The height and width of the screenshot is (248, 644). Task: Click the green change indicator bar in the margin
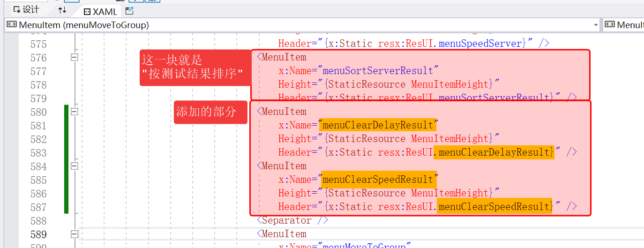pos(66,159)
